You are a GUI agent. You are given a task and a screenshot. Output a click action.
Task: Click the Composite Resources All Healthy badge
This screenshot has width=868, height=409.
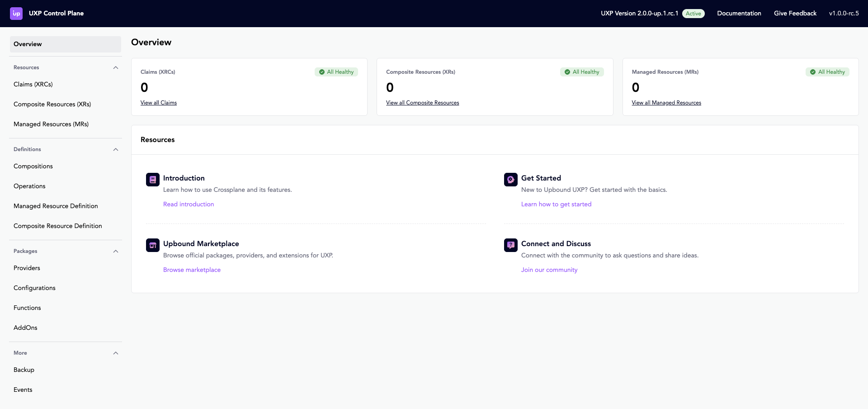pyautogui.click(x=582, y=72)
